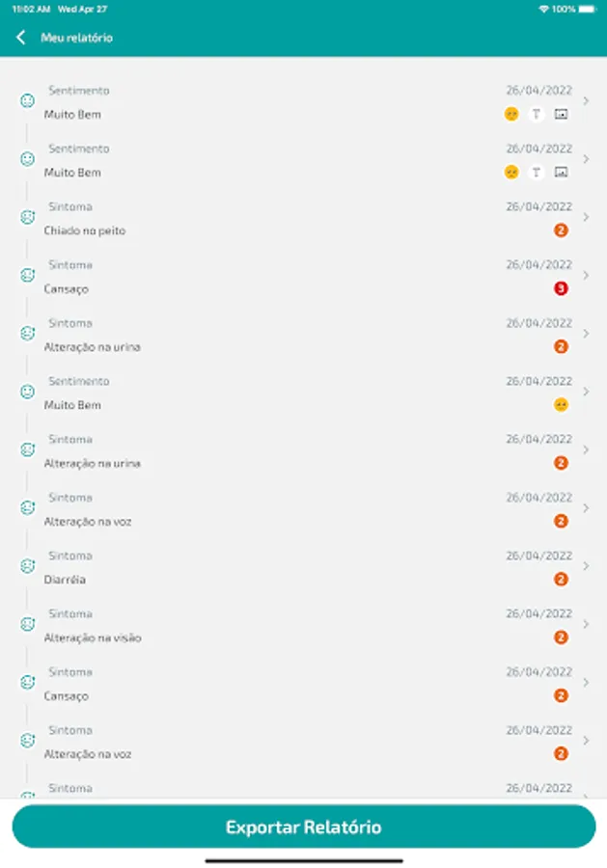Tap the severity badge 3 on Cansaço entry
Viewport: 607px width, 868px height.
point(561,286)
